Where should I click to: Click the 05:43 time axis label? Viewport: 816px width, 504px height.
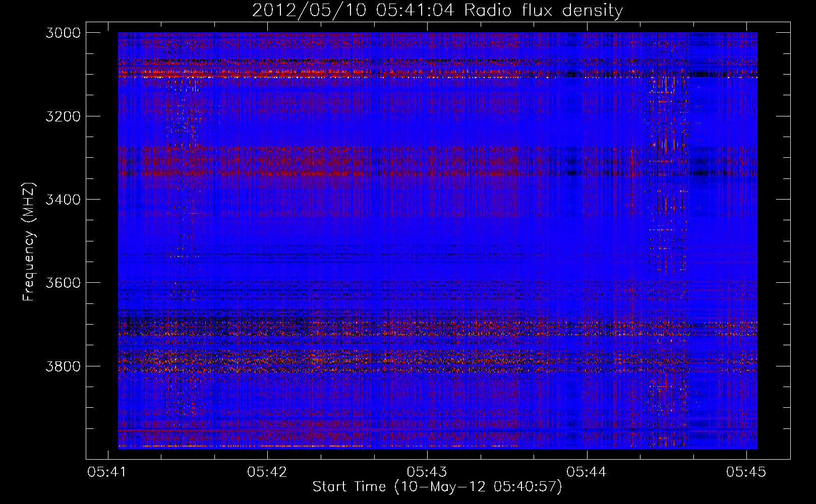427,472
